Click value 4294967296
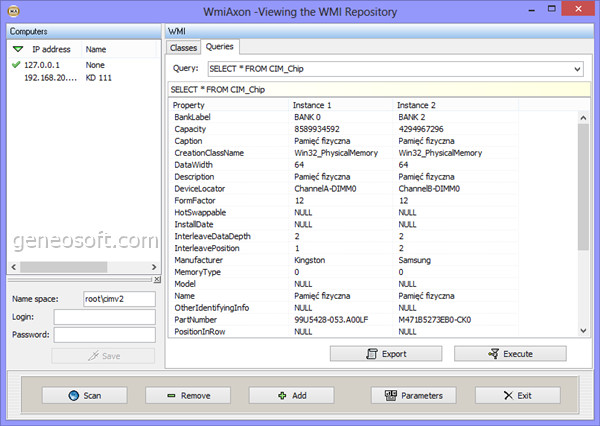Screen dimensions: 600x426 (421, 129)
